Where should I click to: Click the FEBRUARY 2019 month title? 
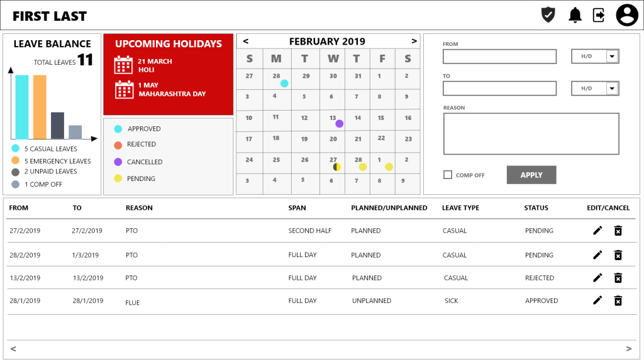coord(327,41)
